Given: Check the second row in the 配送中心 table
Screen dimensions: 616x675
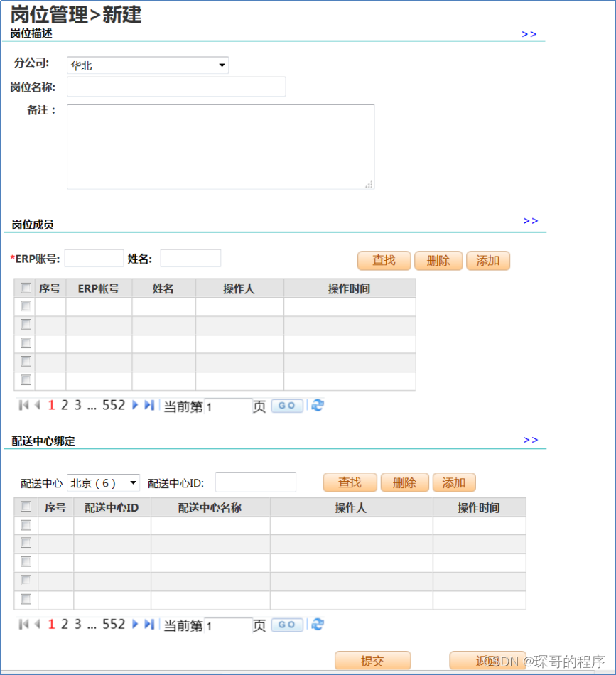Looking at the screenshot, I should (26, 543).
